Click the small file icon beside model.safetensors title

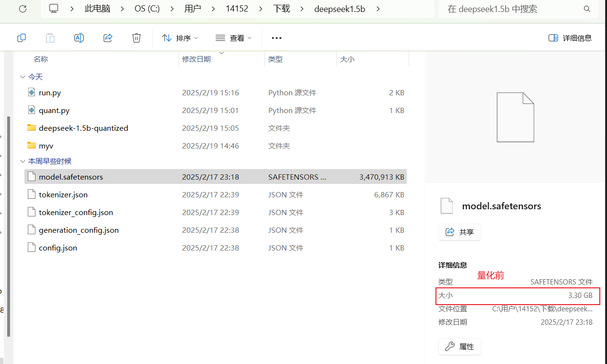click(x=447, y=206)
